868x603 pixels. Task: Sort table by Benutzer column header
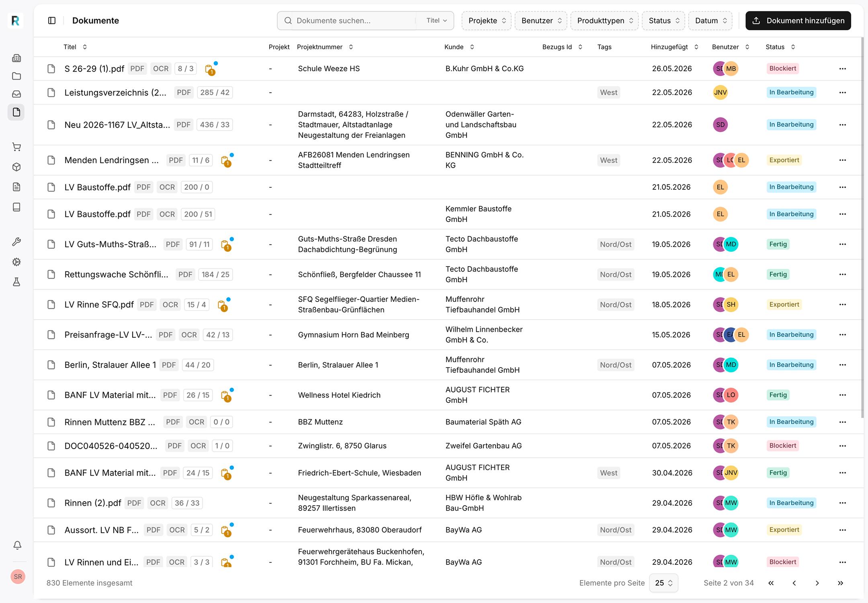click(x=731, y=47)
